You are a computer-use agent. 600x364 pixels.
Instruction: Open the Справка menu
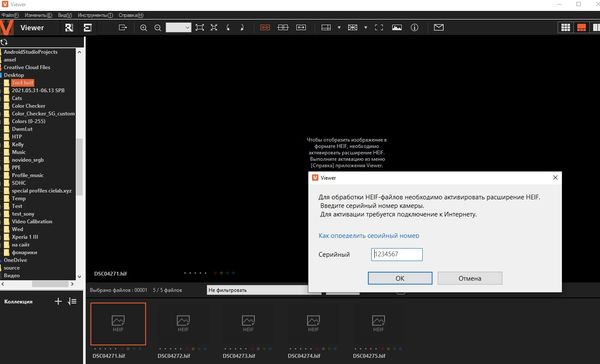(131, 15)
